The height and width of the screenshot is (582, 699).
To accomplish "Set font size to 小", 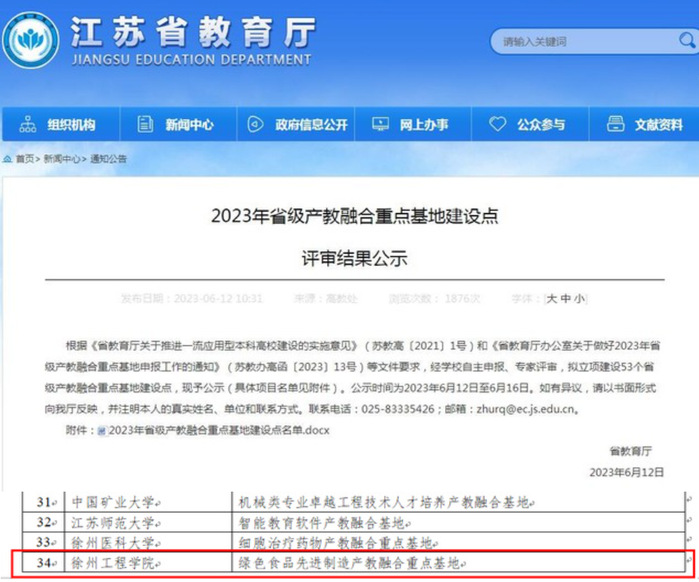I will pyautogui.click(x=579, y=298).
